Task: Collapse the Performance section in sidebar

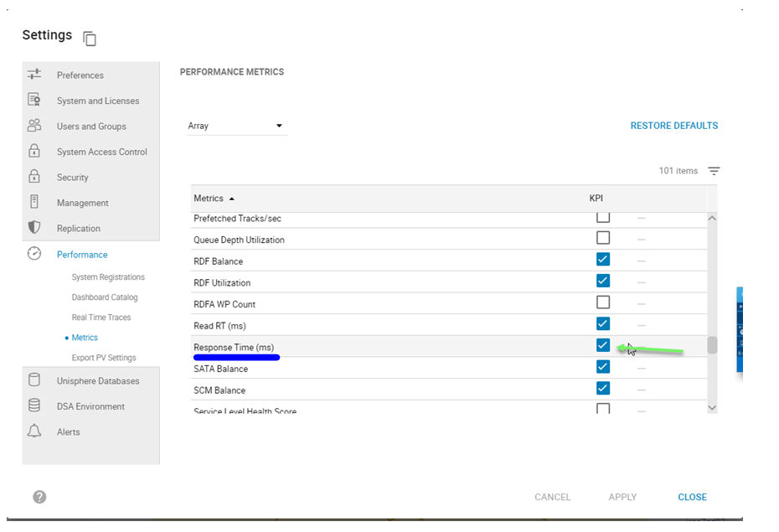Action: [82, 255]
